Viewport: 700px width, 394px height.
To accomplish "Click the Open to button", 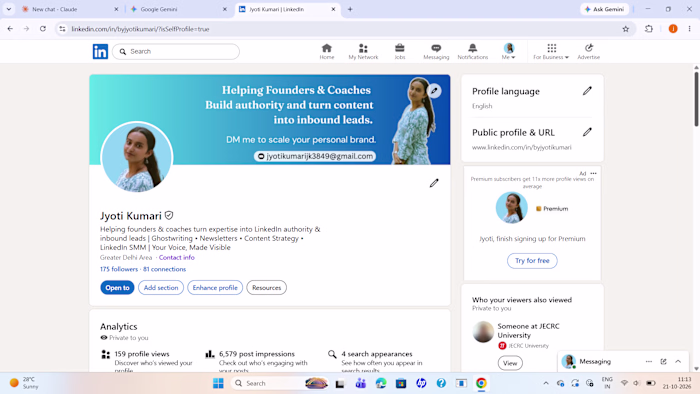I will (117, 288).
